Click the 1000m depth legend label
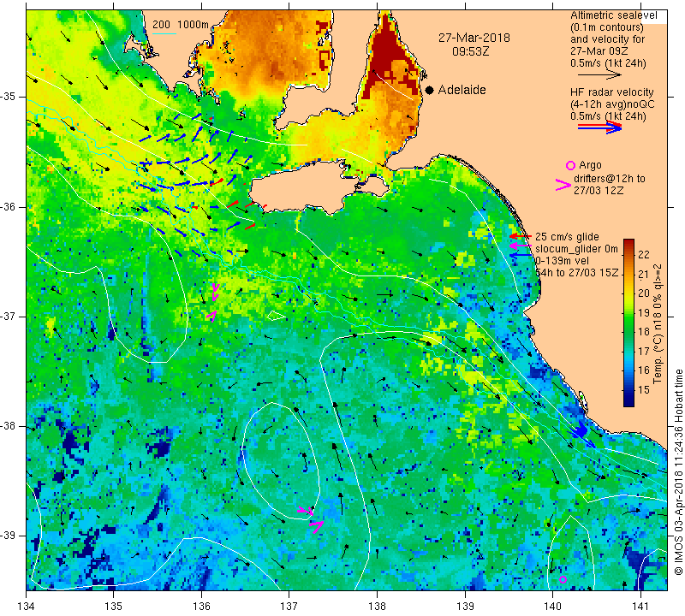 coord(193,25)
